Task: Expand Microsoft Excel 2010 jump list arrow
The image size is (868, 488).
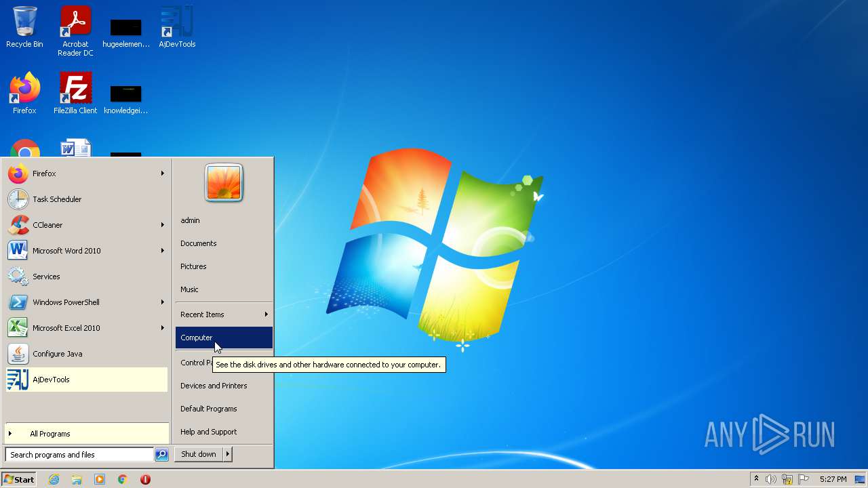Action: coord(163,328)
